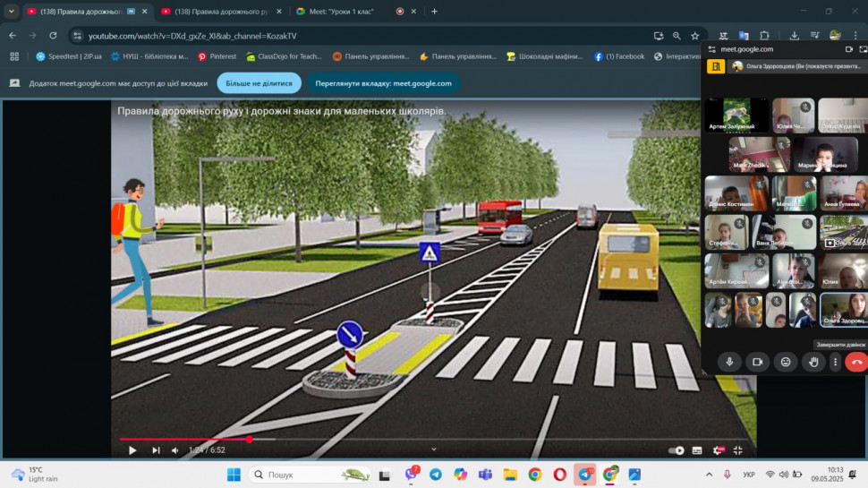Switch to Meet 'Уроки 1 клас' tab

(x=341, y=11)
